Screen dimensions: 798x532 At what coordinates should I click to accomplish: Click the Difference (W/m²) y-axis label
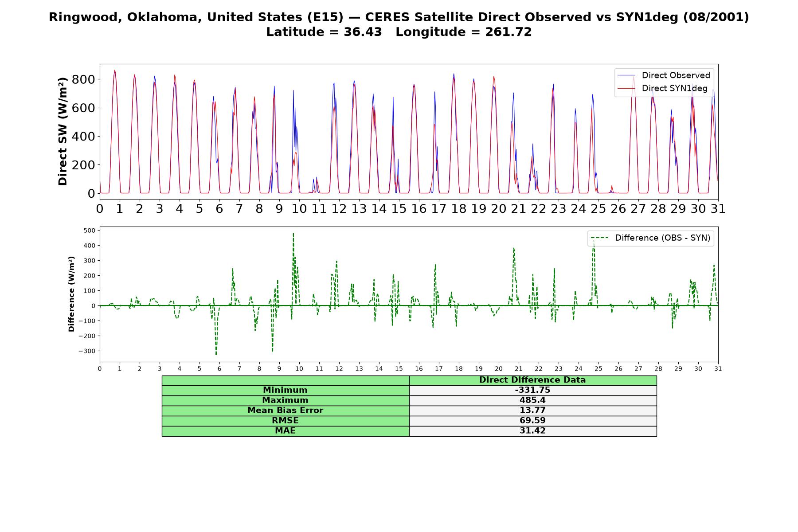pyautogui.click(x=71, y=294)
